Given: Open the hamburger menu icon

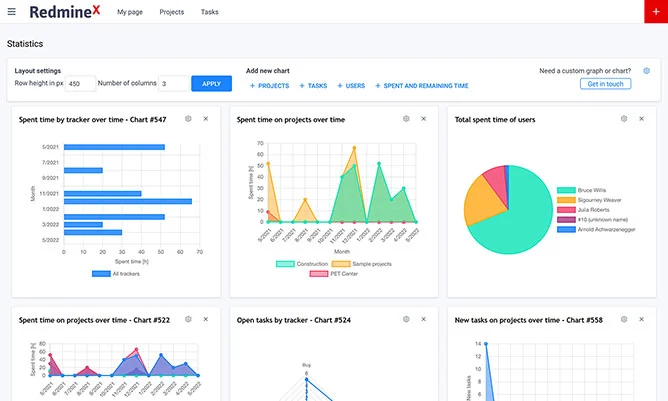Looking at the screenshot, I should pos(12,12).
